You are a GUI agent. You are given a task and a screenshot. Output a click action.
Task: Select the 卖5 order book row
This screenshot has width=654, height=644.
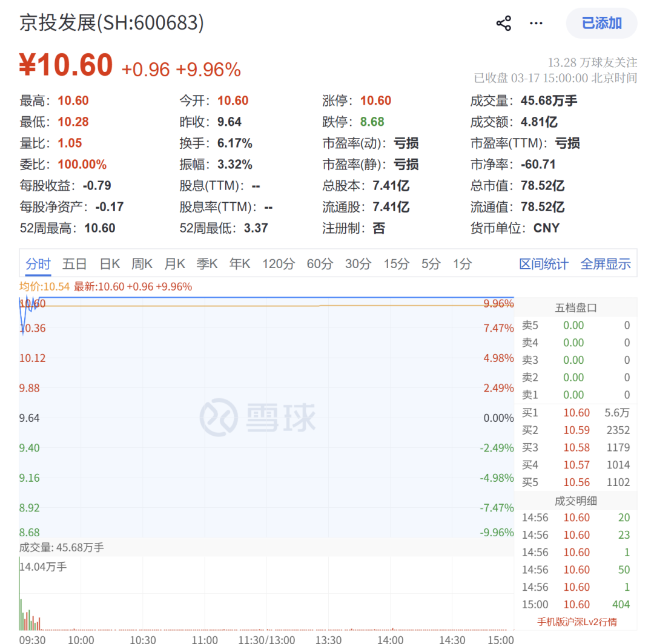[576, 326]
